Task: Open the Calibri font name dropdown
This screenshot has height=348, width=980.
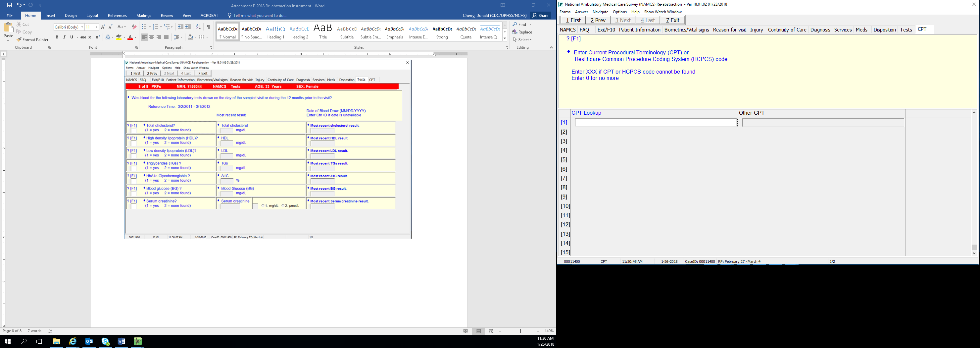Action: (82, 27)
